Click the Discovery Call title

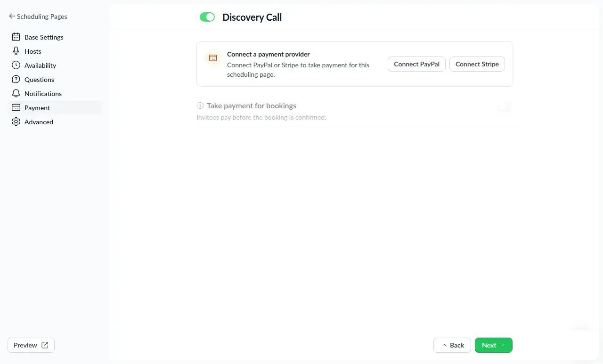tap(252, 17)
